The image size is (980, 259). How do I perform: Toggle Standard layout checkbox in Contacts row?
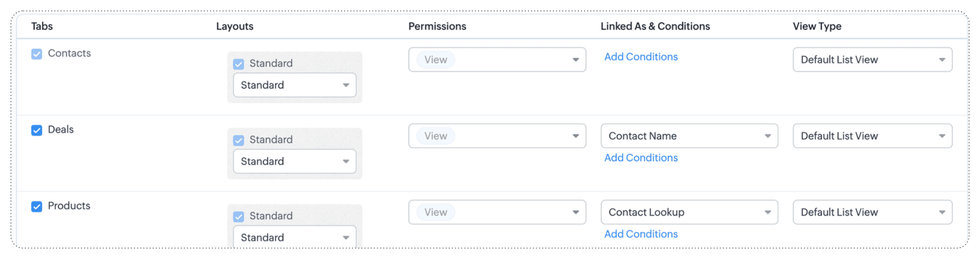239,64
